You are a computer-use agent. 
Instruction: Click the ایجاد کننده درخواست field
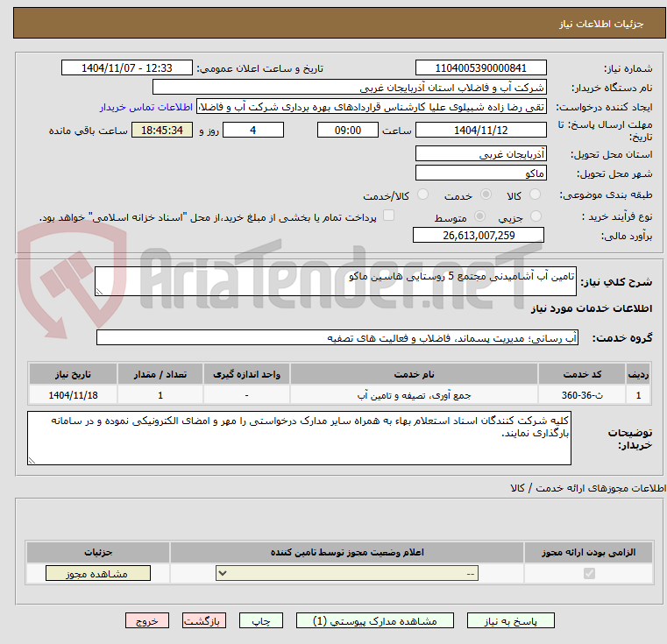click(x=371, y=107)
